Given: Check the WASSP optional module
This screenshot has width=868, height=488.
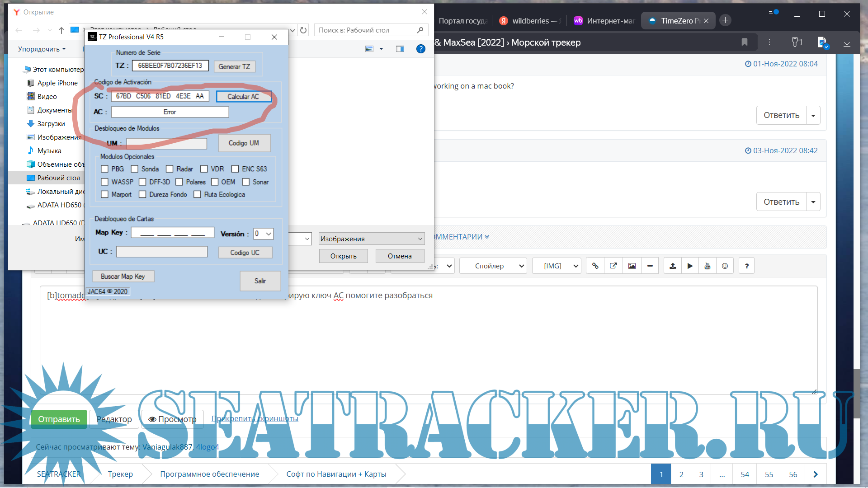Looking at the screenshot, I should click(x=105, y=182).
